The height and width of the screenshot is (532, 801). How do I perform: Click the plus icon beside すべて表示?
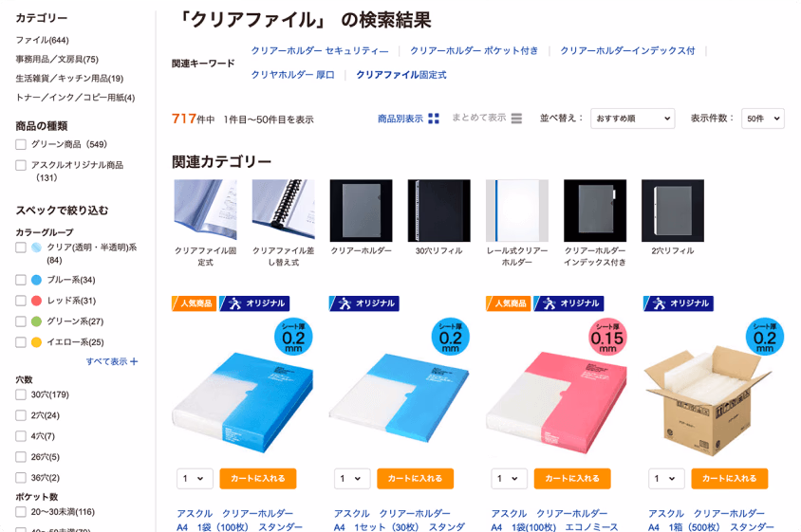pyautogui.click(x=134, y=361)
